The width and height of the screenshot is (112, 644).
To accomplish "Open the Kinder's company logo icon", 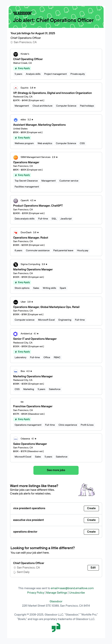I will coord(16,54).
